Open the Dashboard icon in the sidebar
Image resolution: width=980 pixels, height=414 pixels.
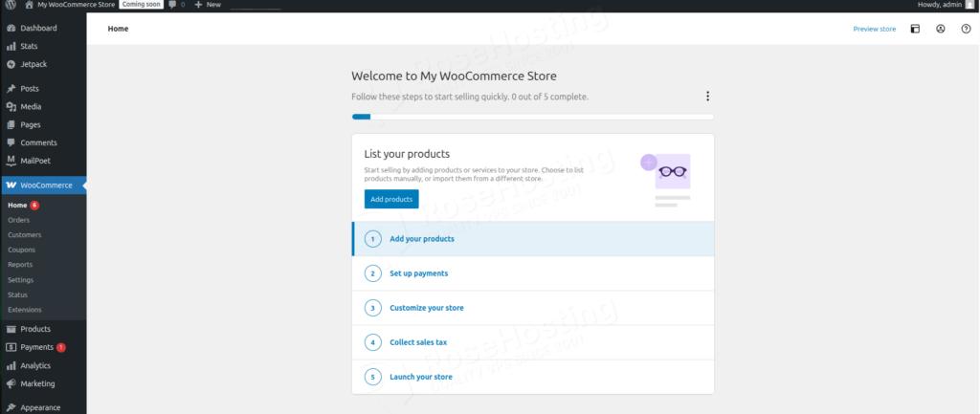tap(11, 28)
